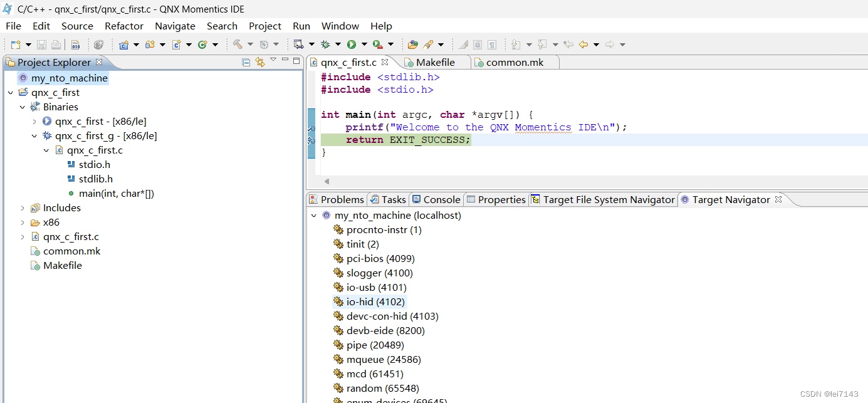868x403 pixels.
Task: Click the New wizard toolbar icon
Action: click(16, 44)
